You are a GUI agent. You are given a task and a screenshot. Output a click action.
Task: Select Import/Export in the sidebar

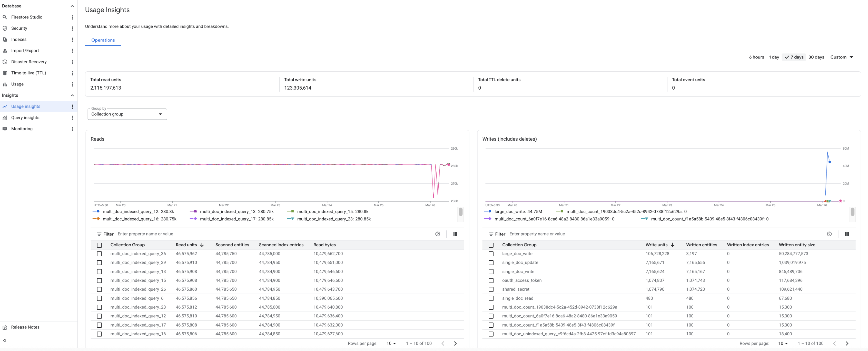point(25,51)
